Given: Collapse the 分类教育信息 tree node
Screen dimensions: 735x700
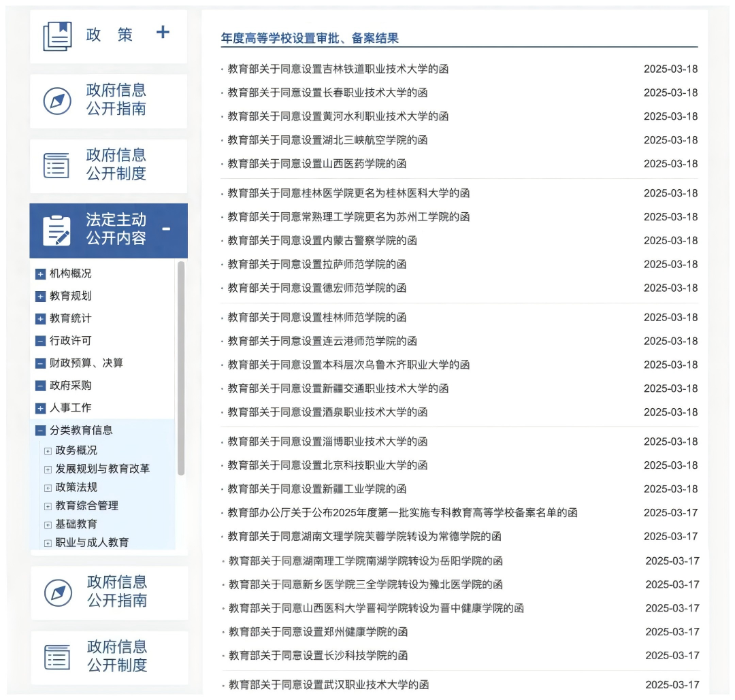Looking at the screenshot, I should coord(40,431).
